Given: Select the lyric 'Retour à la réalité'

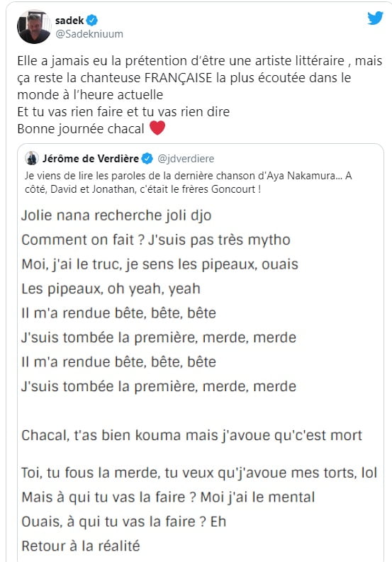Looking at the screenshot, I should (x=81, y=546).
